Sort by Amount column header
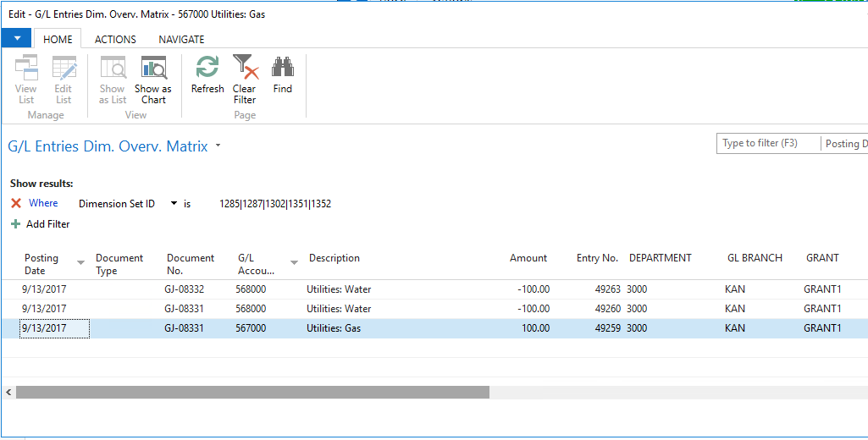868x440 pixels. point(528,258)
